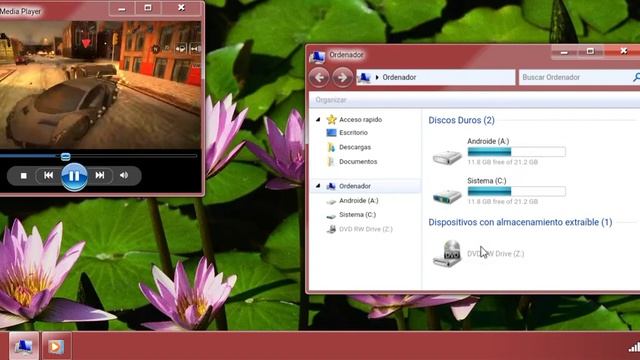Image resolution: width=640 pixels, height=360 pixels.
Task: Open the Organizar menu
Action: click(331, 100)
